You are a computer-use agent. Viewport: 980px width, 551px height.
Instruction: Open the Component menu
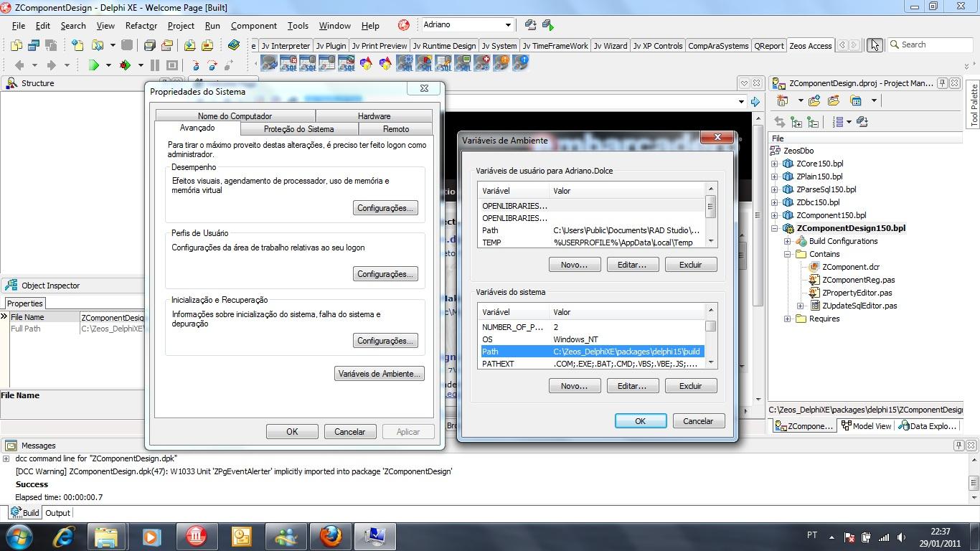[x=253, y=26]
